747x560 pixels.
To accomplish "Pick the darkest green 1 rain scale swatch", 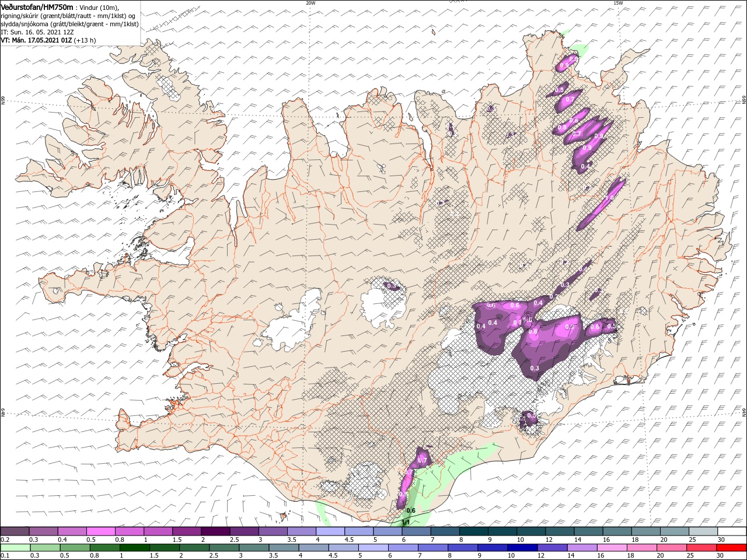I will point(134,548).
